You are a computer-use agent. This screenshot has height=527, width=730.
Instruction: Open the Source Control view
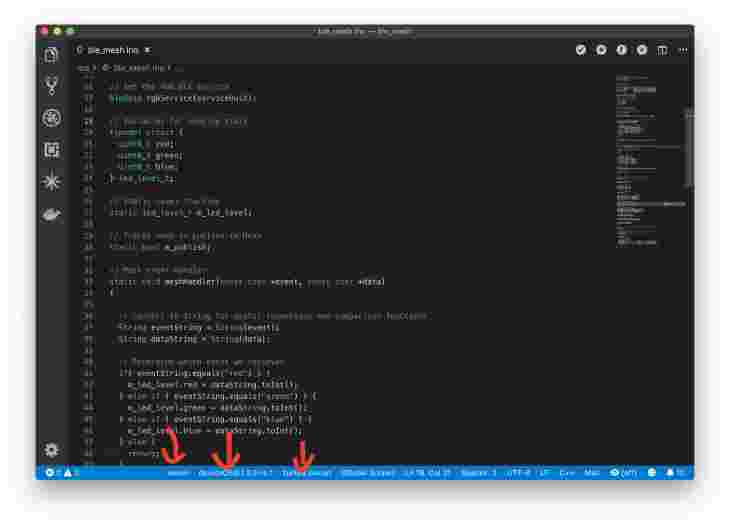pyautogui.click(x=51, y=86)
